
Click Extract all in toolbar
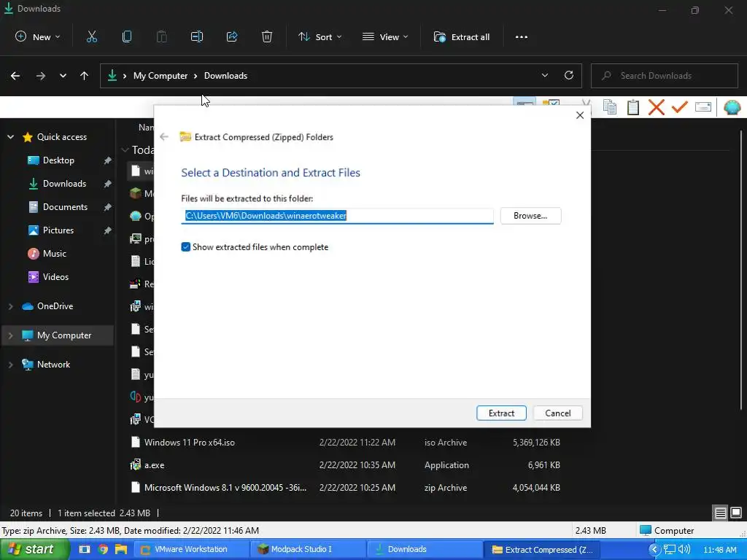pyautogui.click(x=461, y=36)
